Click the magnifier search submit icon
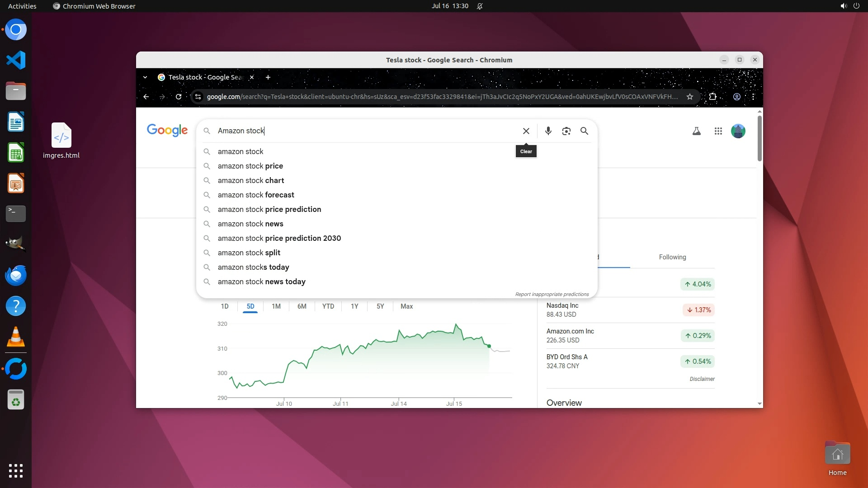868x488 pixels. (x=584, y=131)
